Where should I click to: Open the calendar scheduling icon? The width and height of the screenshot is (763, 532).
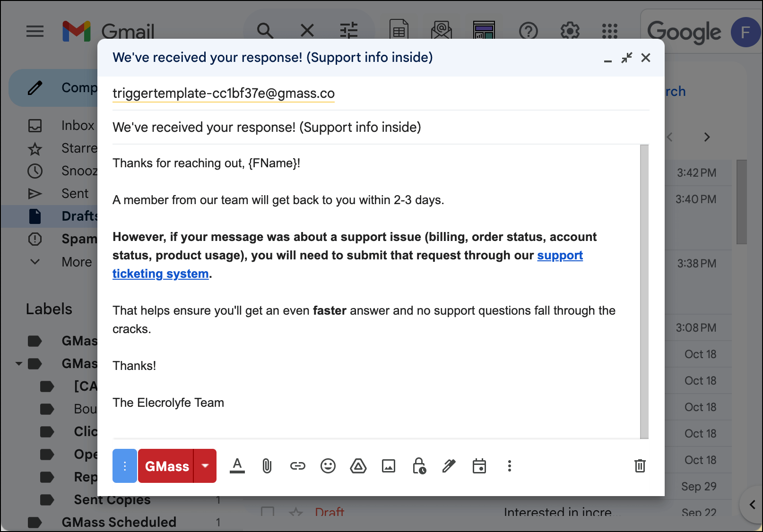pyautogui.click(x=479, y=466)
